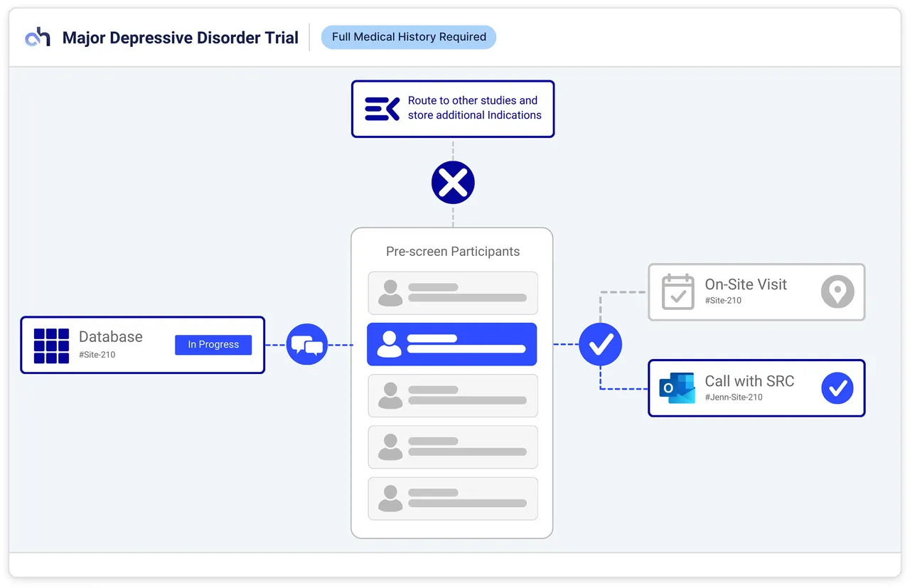Open the Call with SRC card
This screenshot has height=588, width=910.
click(x=756, y=388)
